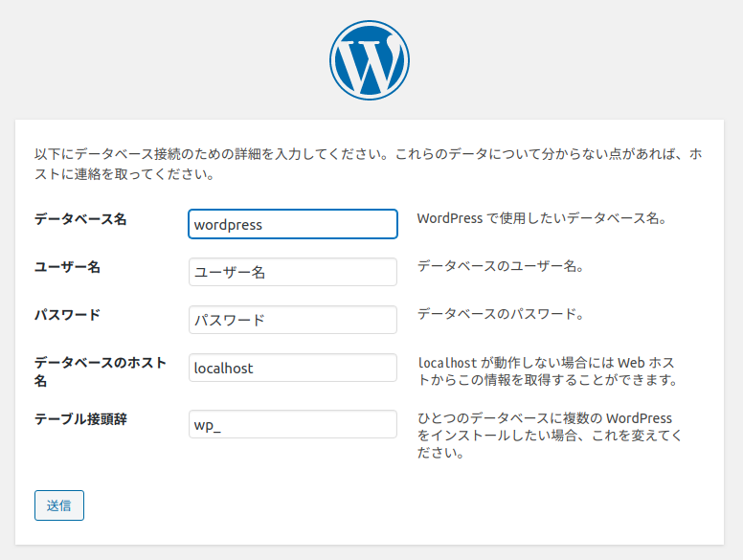The height and width of the screenshot is (560, 743).
Task: Click the localhost が動作しない場合 help text
Action: click(x=548, y=371)
